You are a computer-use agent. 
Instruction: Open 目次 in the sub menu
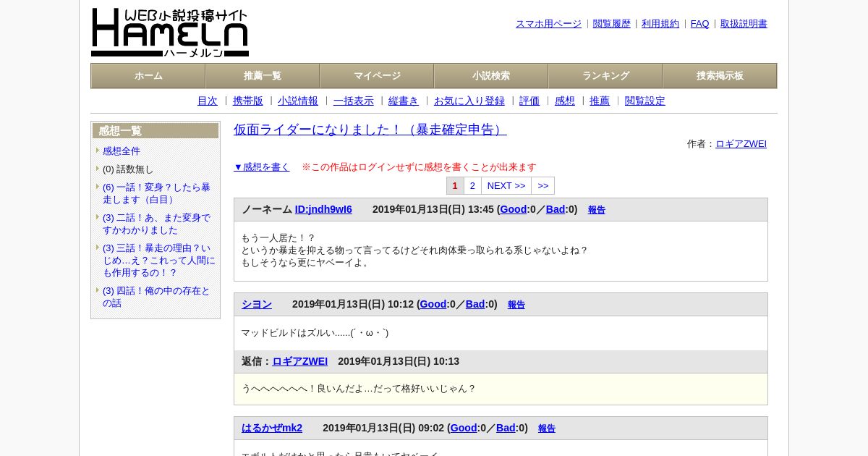208,101
